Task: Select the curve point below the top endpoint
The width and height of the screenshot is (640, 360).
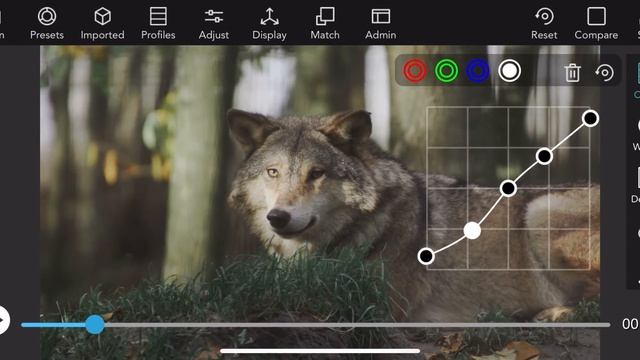Action: (x=544, y=156)
